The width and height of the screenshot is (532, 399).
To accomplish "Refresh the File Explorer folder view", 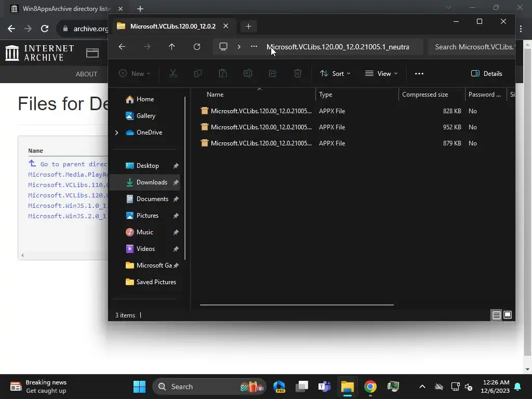I will pos(197,47).
